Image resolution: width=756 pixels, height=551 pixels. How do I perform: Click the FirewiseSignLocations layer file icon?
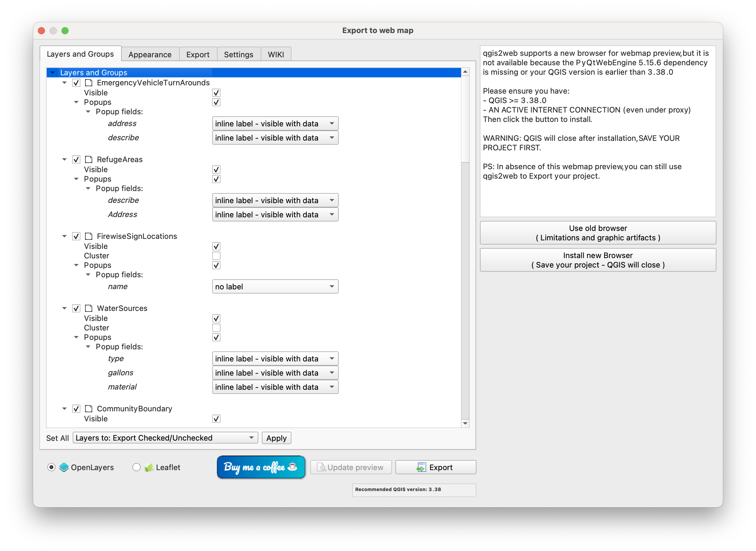click(x=88, y=236)
